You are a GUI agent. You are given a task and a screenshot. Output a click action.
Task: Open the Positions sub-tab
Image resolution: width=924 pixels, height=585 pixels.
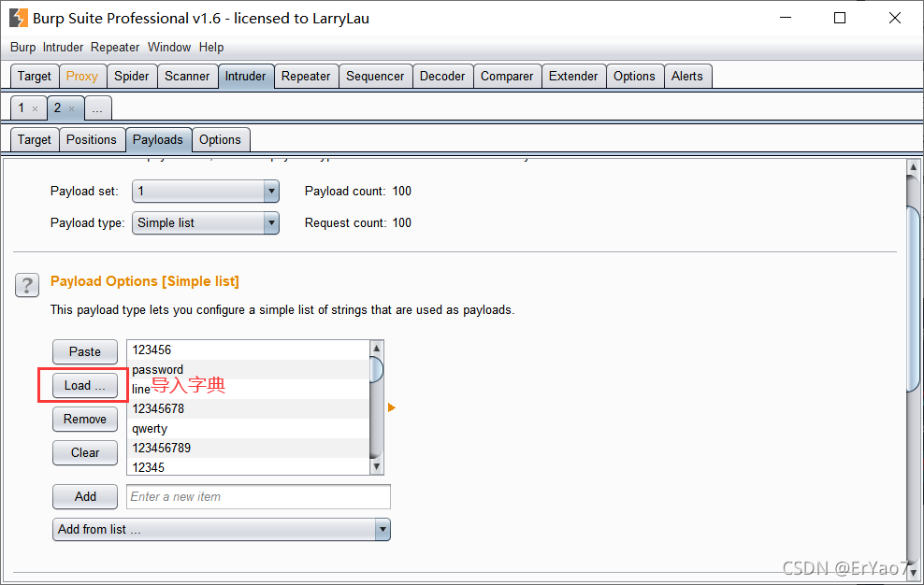[x=92, y=139]
